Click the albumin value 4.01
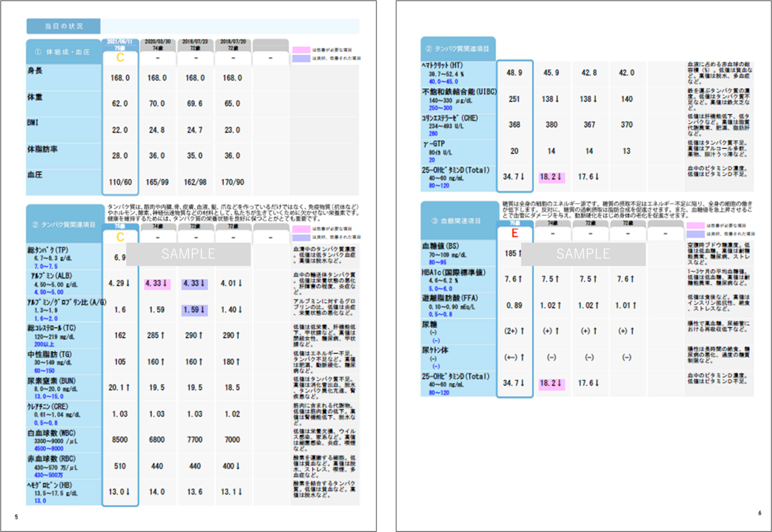772x532 pixels. (x=232, y=283)
